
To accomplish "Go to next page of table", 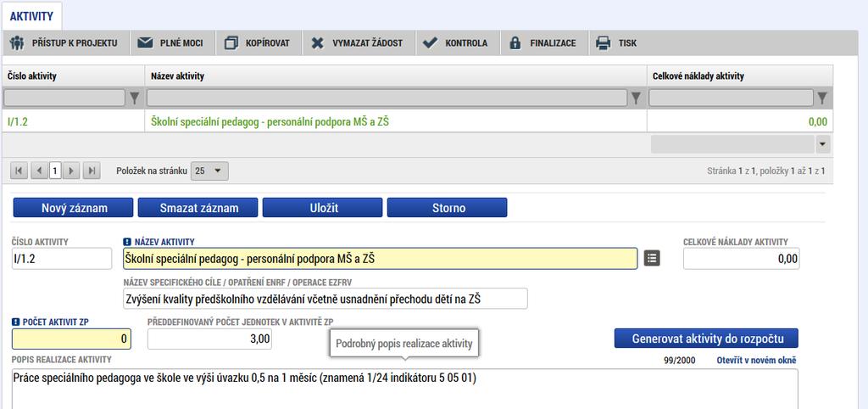I will click(x=71, y=171).
